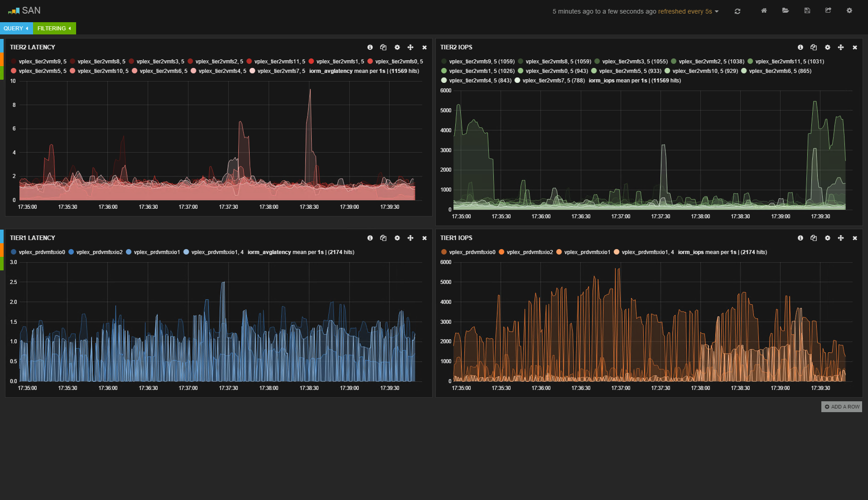The image size is (868, 500).
Task: Click vplex_tier2vmfs7 color dot in TIER2 IOPS
Action: (x=517, y=81)
